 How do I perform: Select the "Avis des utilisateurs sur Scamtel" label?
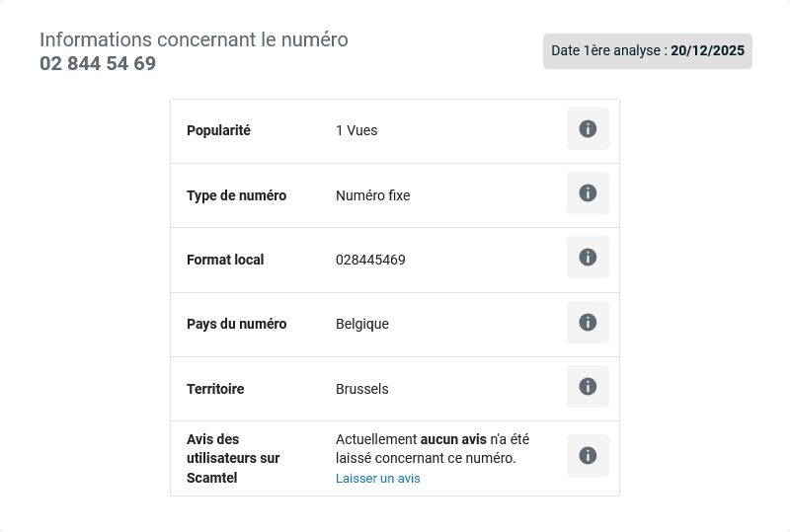click(233, 458)
